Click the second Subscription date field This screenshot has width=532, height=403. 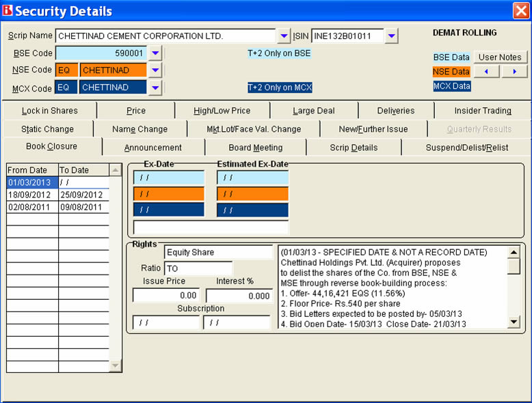click(237, 322)
